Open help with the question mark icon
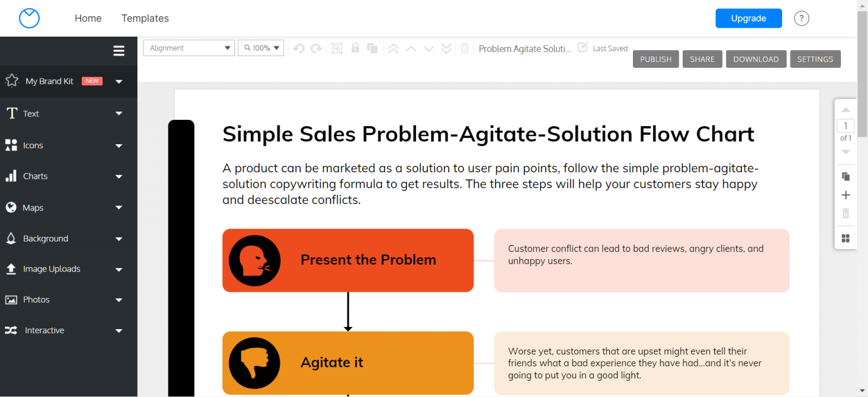868x397 pixels. tap(801, 18)
